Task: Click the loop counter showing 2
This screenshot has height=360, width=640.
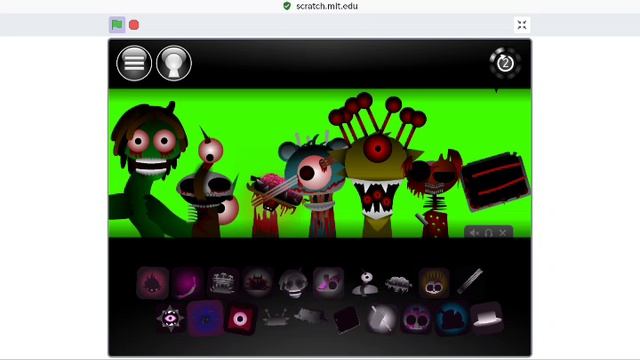Action: [505, 63]
